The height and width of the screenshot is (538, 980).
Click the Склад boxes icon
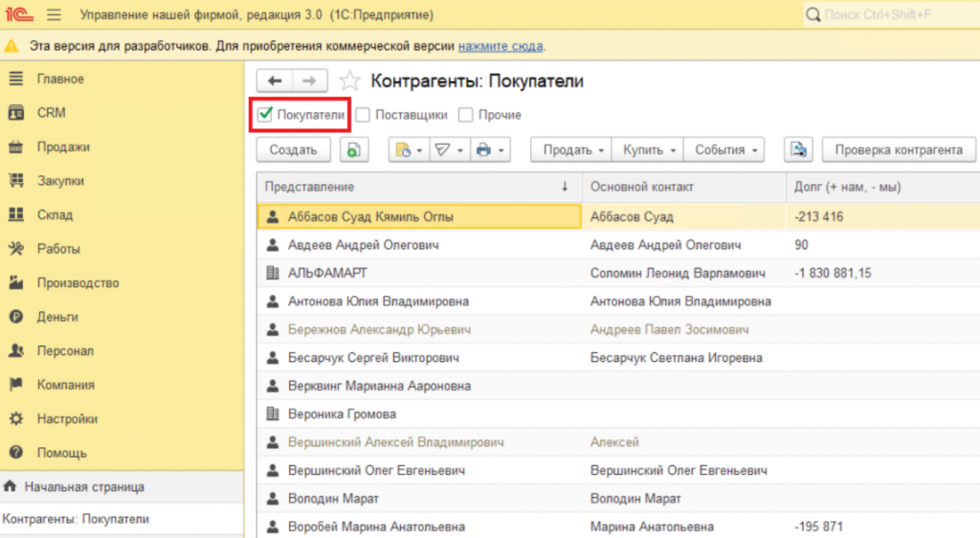(x=16, y=215)
